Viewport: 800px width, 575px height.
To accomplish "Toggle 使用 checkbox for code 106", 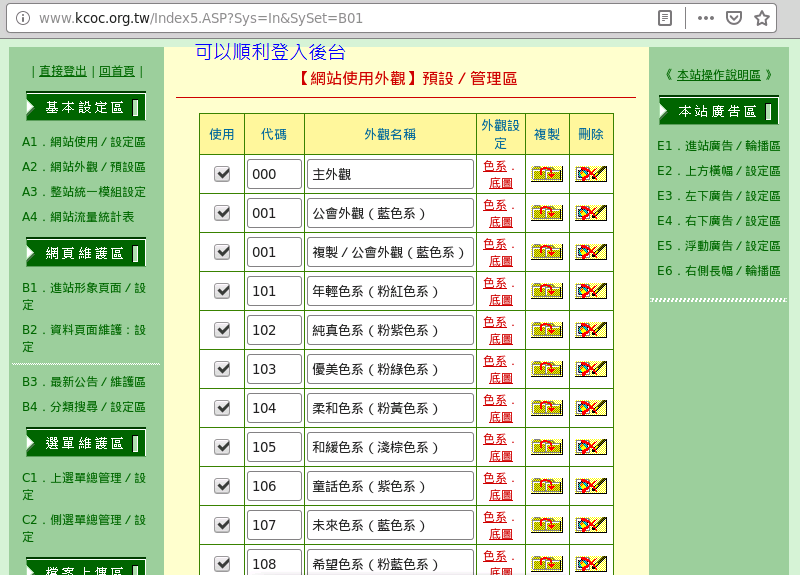I will pos(222,486).
